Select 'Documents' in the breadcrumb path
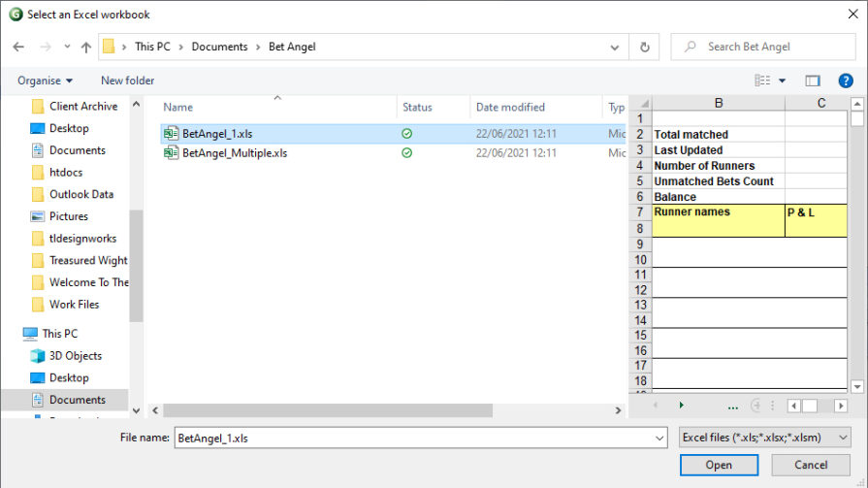The image size is (868, 488). point(220,47)
